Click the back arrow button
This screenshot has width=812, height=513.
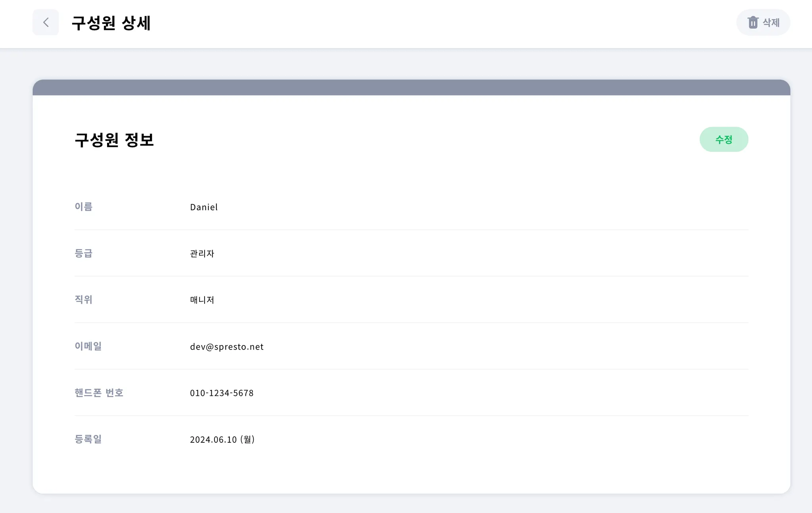tap(46, 22)
